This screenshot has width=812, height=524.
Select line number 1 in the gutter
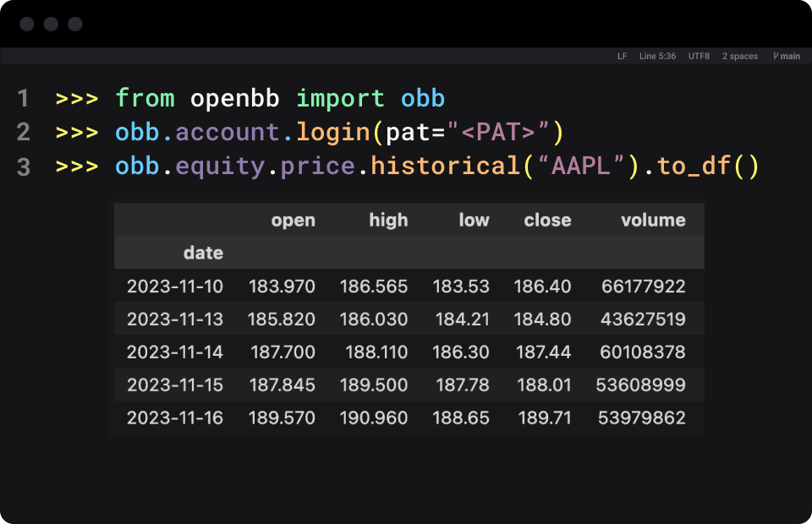point(23,98)
